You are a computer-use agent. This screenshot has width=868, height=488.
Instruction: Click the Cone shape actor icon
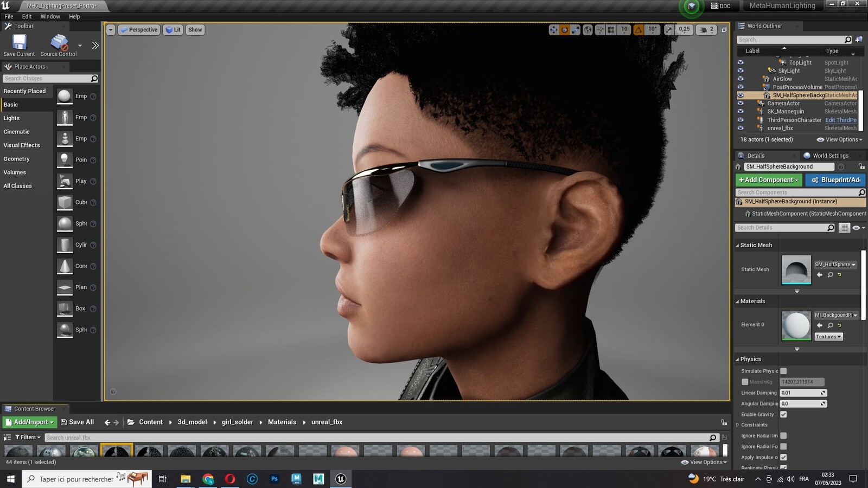[x=65, y=266]
